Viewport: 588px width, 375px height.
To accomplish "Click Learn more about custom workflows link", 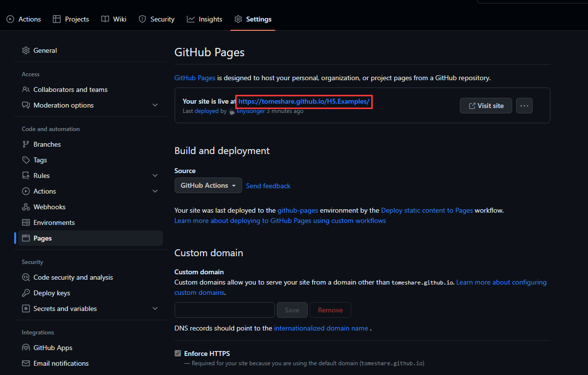I will [280, 221].
